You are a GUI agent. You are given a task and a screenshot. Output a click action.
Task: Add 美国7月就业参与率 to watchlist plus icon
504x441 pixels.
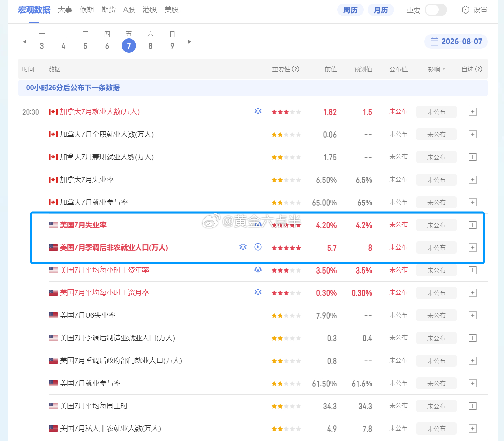pyautogui.click(x=473, y=383)
